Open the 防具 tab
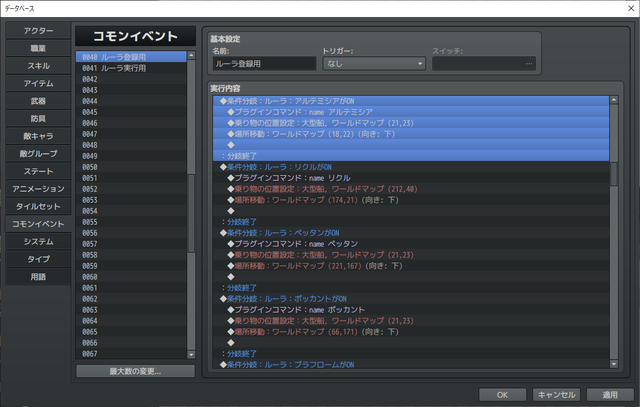This screenshot has height=407, width=640. coord(38,118)
